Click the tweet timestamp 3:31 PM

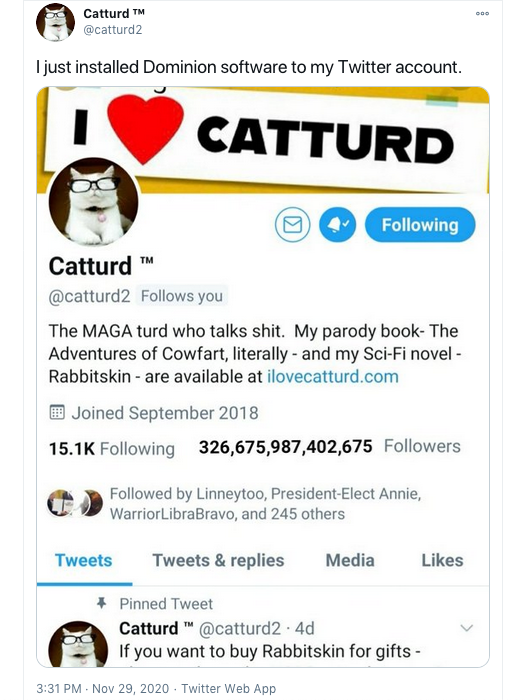pos(58,688)
